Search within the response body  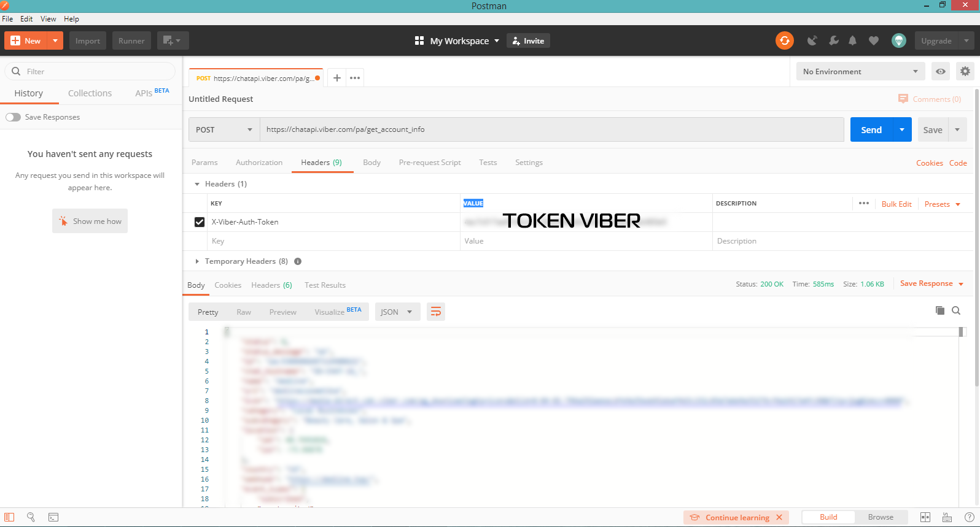tap(956, 310)
